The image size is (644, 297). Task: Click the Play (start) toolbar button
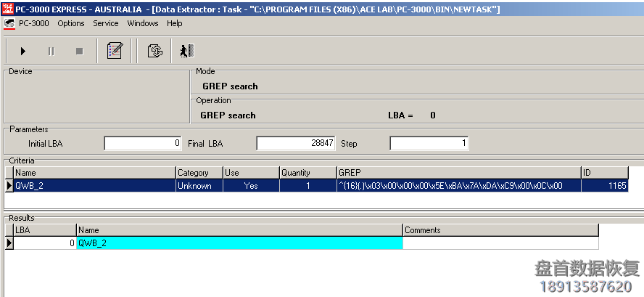pos(23,52)
